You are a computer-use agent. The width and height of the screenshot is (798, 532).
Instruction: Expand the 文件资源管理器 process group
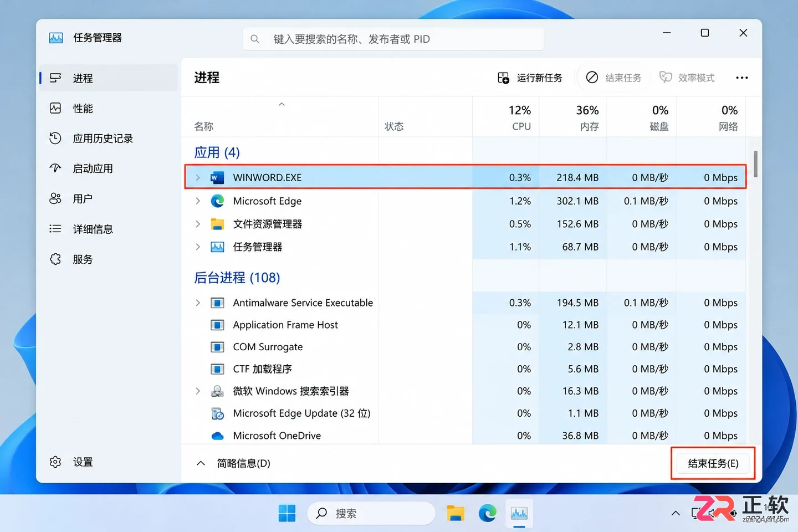point(198,224)
